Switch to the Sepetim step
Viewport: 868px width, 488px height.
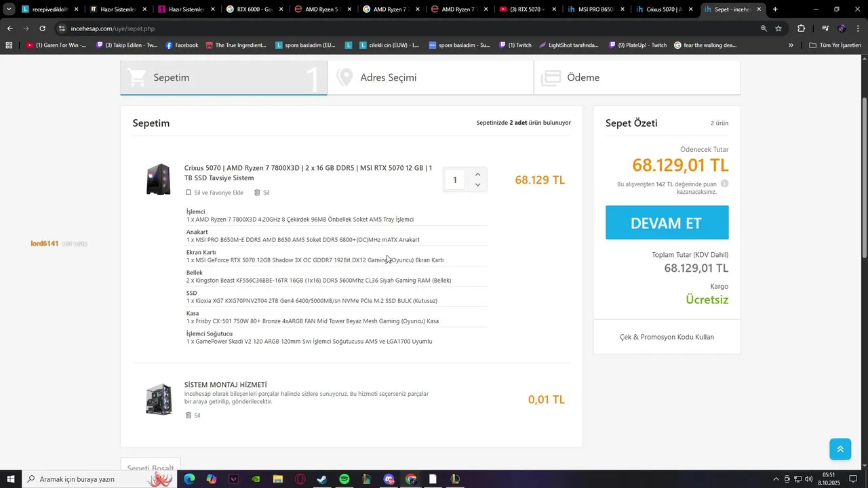[224, 77]
